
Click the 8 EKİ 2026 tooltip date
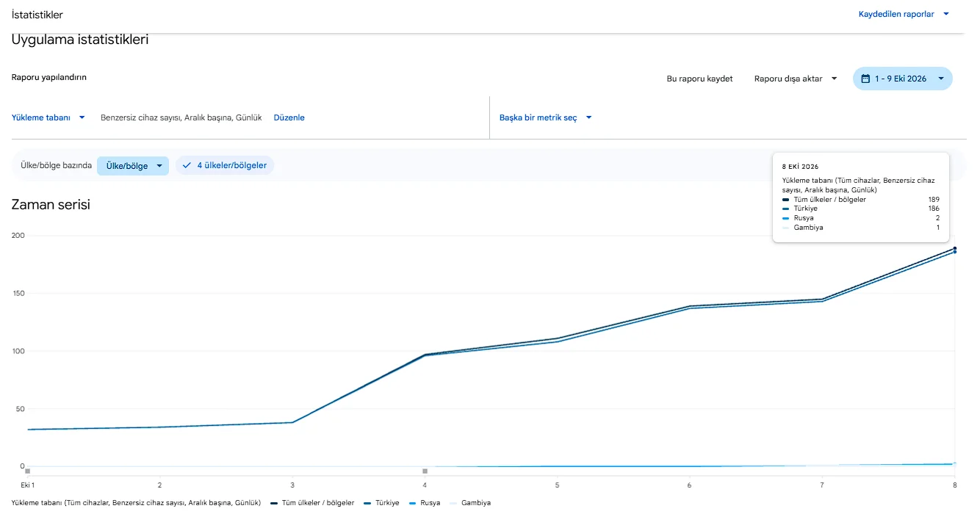[800, 167]
